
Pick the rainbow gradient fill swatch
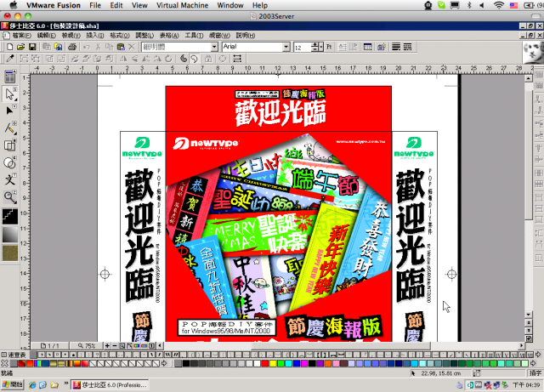click(x=37, y=364)
